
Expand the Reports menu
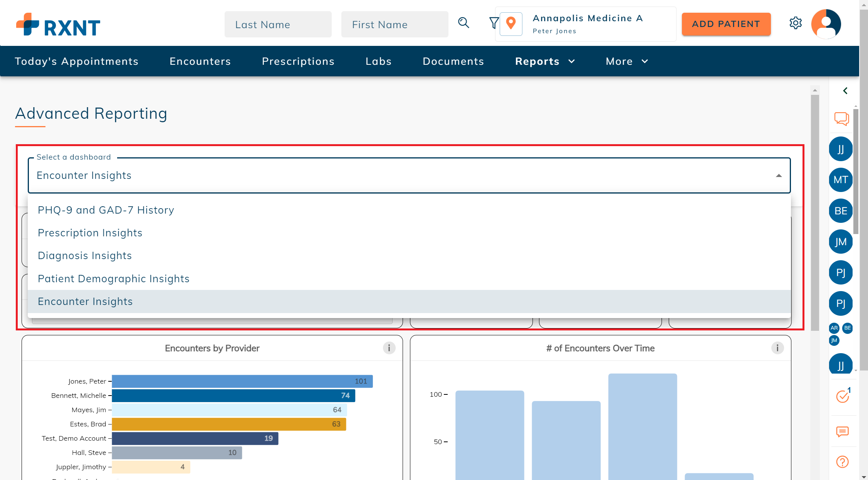[545, 61]
